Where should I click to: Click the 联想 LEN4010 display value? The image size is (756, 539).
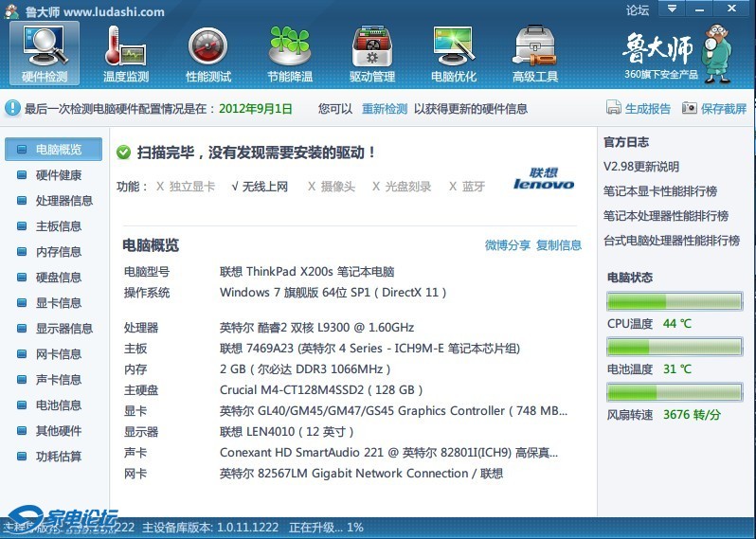tap(286, 432)
